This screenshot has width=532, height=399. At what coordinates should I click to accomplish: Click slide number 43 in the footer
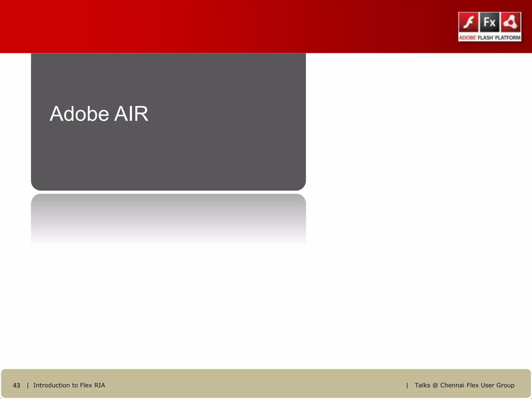pyautogui.click(x=16, y=385)
